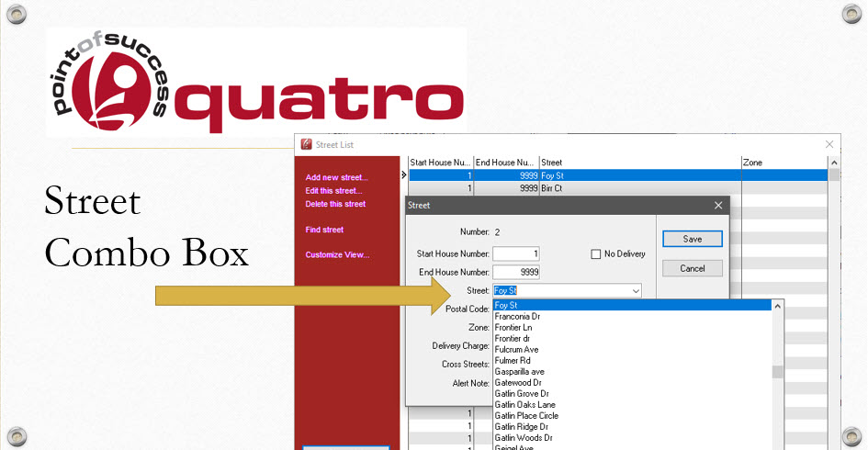Click the Street List grid scroll-up arrow
Image resolution: width=868 pixels, height=450 pixels.
[834, 163]
